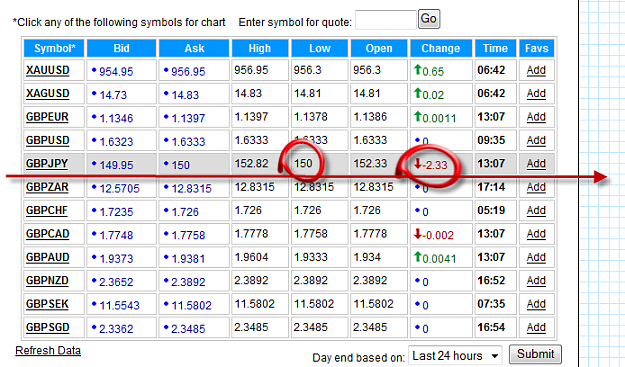Click the Refresh Data link
Screen dimensions: 625x367
click(x=48, y=351)
